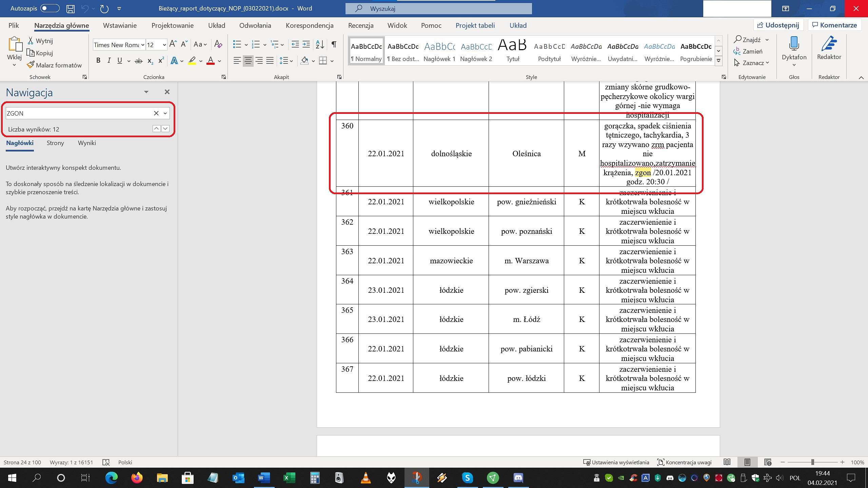
Task: Click the Wyszukaj search box
Action: [438, 8]
